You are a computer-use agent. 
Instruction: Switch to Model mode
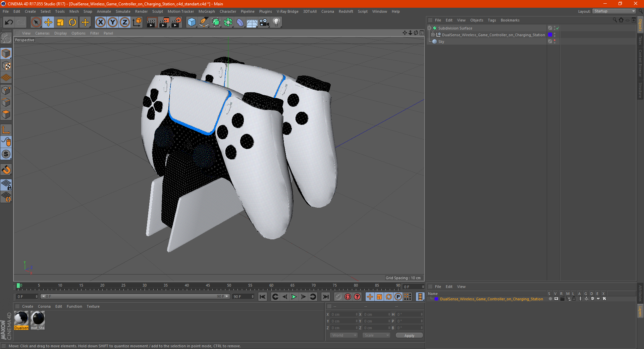6,53
